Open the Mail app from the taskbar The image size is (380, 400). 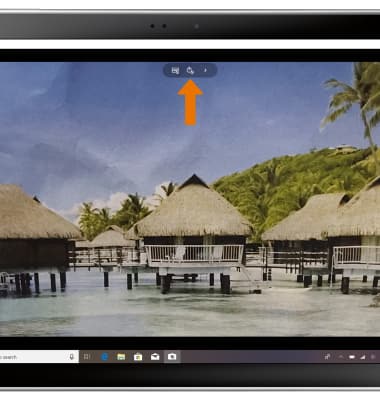click(155, 357)
